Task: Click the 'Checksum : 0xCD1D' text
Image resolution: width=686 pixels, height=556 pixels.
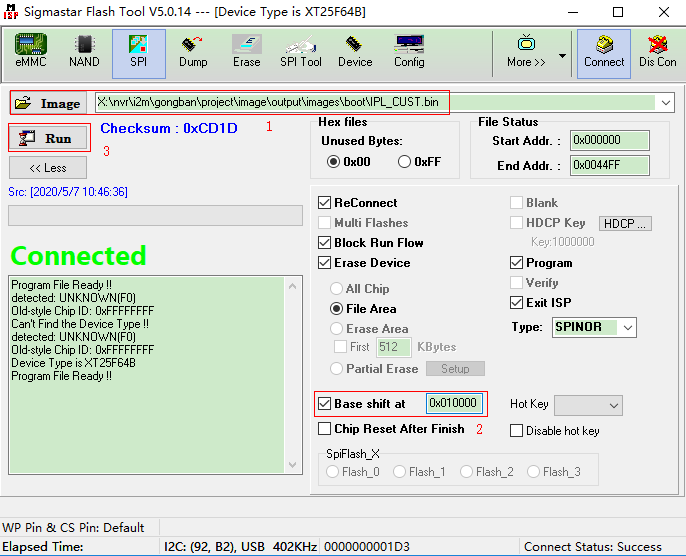Action: click(x=169, y=128)
